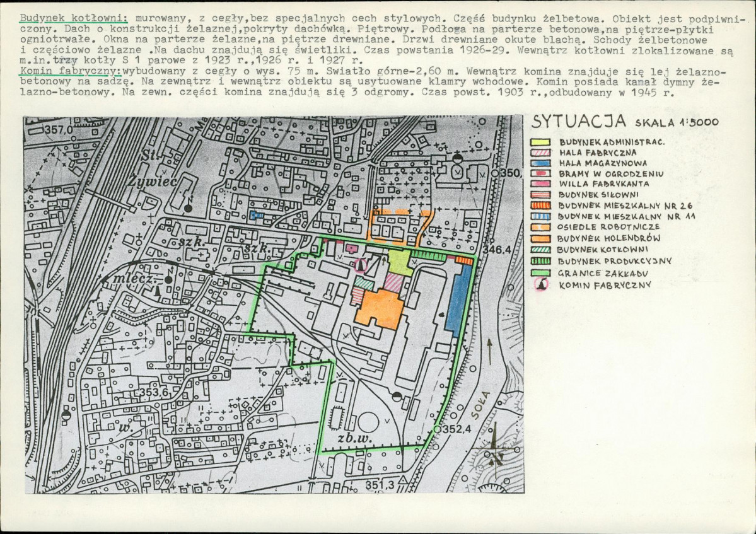Click the green-striped Budynek produkcyjny legend swatch
The image size is (756, 534).
540,261
